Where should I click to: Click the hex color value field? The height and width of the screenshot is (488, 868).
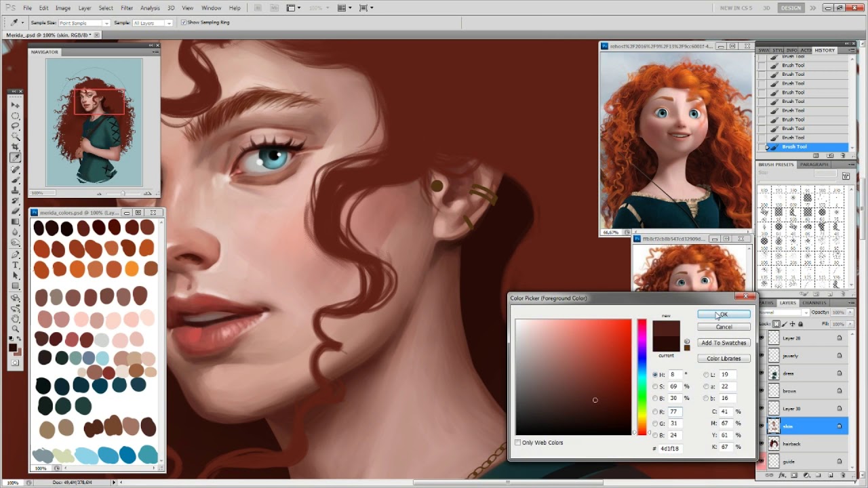tap(671, 449)
